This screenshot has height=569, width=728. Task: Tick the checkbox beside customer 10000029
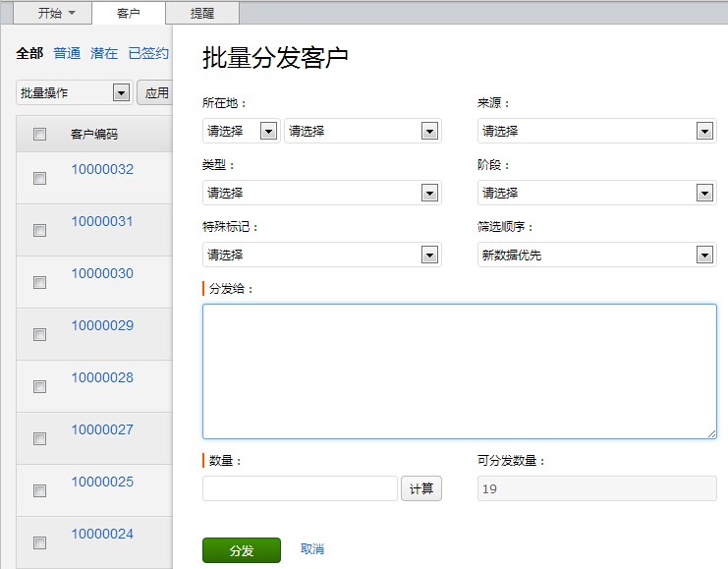[40, 334]
